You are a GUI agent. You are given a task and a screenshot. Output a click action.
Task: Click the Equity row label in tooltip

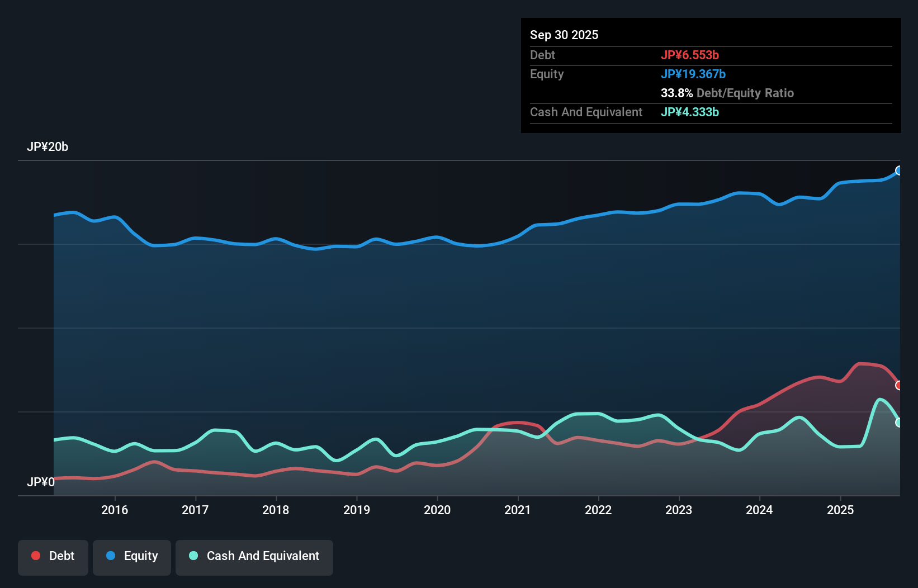pyautogui.click(x=547, y=74)
